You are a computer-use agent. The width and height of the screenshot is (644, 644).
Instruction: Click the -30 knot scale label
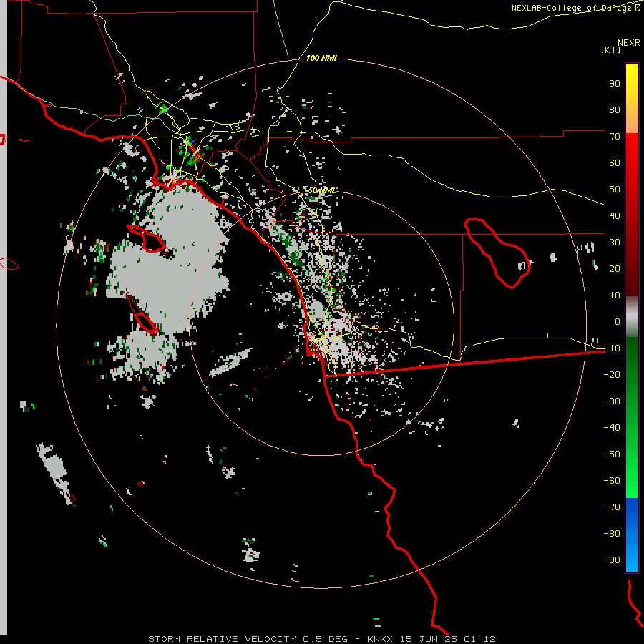(612, 401)
